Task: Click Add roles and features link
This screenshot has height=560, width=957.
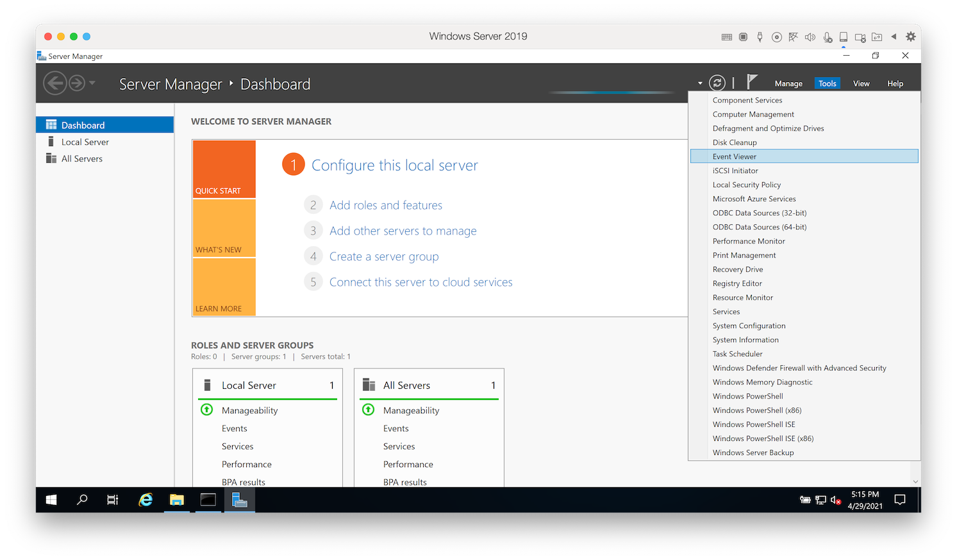Action: [386, 205]
